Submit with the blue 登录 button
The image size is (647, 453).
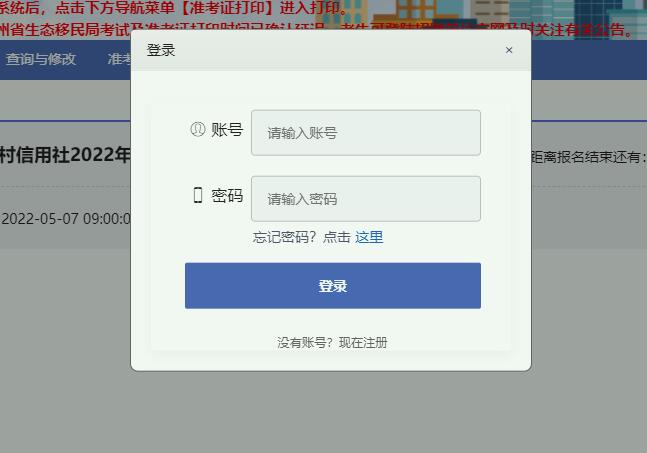tap(333, 285)
